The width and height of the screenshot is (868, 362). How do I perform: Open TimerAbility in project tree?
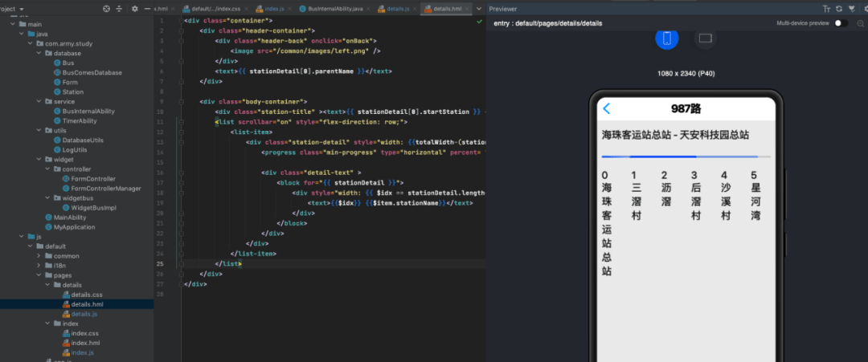pos(80,121)
